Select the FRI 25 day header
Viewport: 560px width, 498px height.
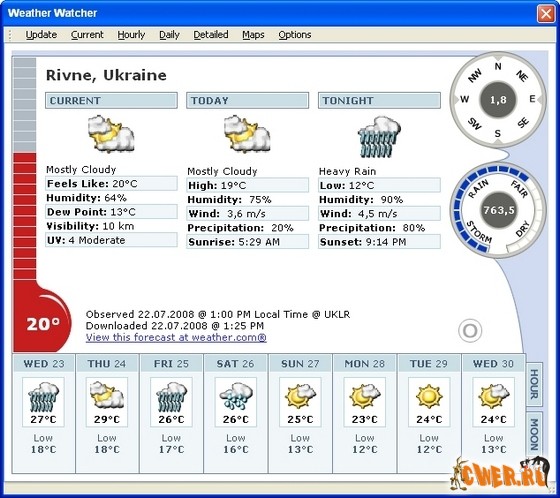171,364
